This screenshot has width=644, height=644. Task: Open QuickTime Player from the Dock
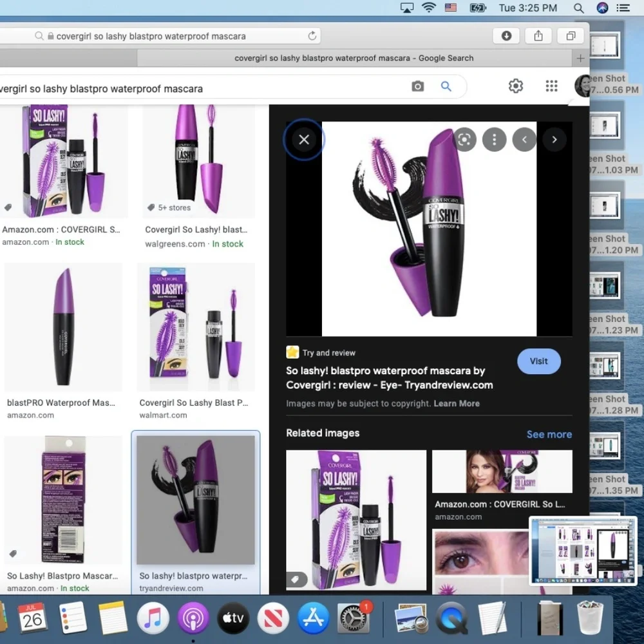tap(451, 618)
